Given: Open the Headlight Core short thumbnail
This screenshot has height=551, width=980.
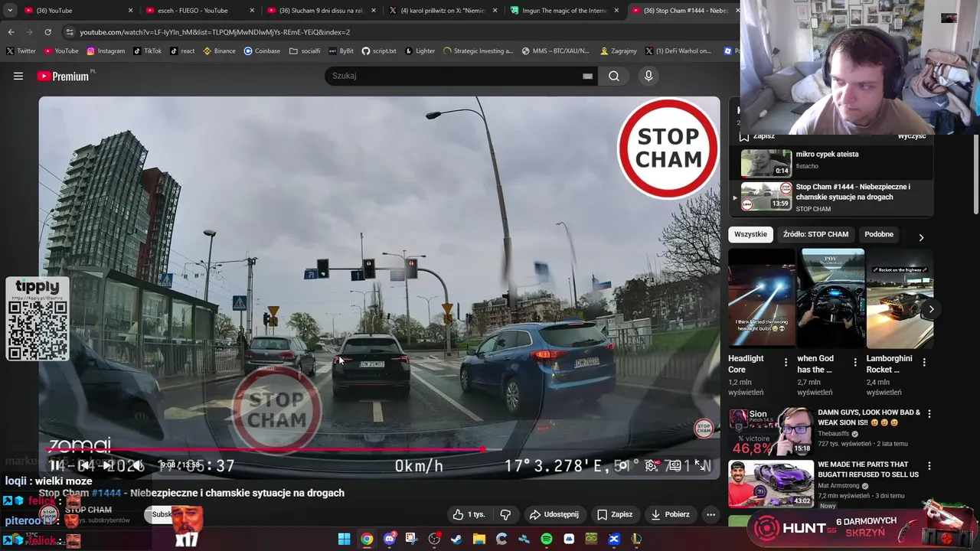Looking at the screenshot, I should pos(762,298).
